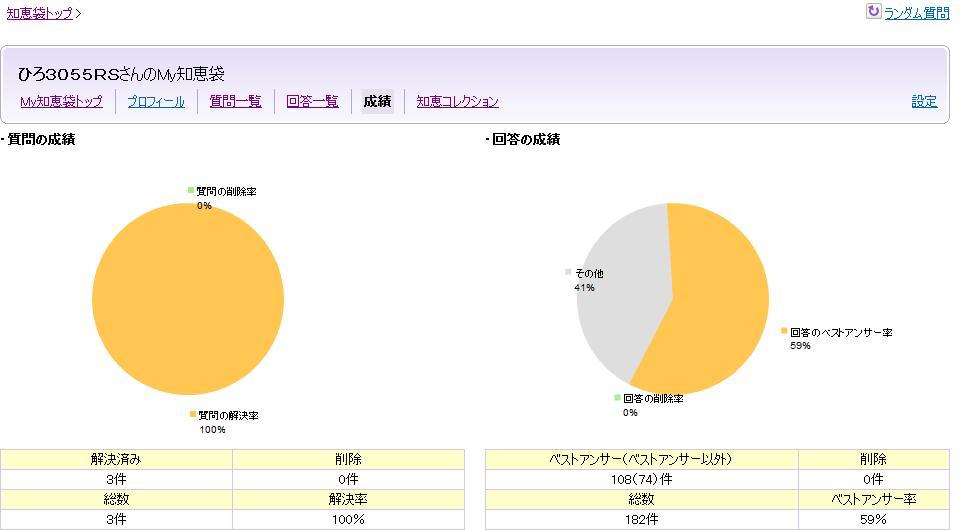960x530 pixels.
Task: Click the orange 質問の解決率 legend marker
Action: click(193, 414)
